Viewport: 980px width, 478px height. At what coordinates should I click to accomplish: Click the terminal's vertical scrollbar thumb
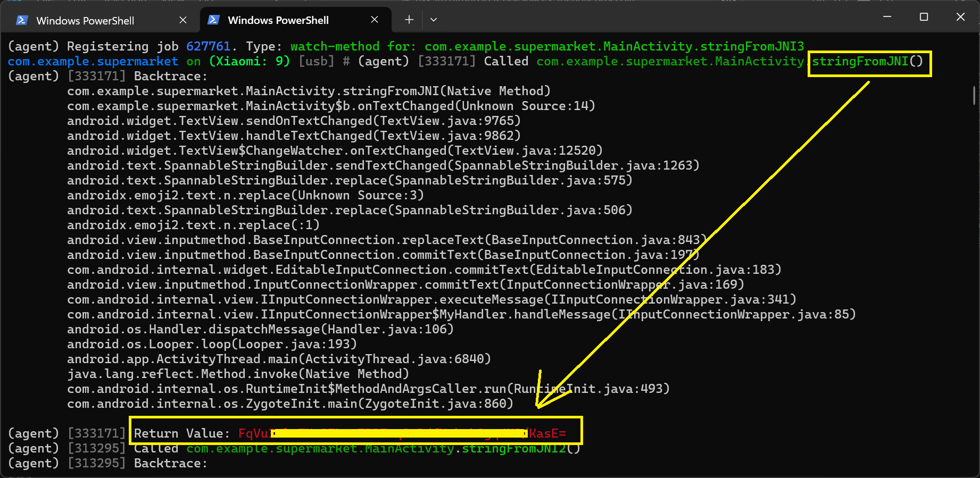click(x=974, y=96)
